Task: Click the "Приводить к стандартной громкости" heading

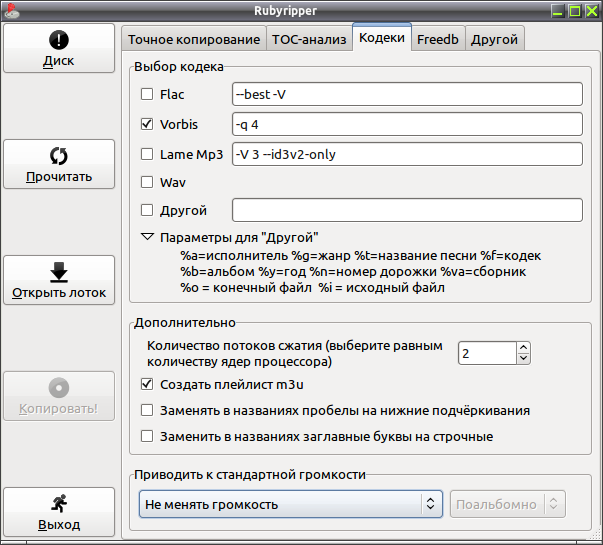Action: pos(250,475)
